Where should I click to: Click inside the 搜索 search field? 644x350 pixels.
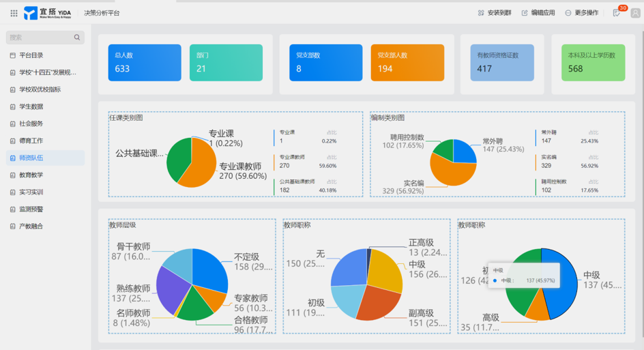[45, 38]
